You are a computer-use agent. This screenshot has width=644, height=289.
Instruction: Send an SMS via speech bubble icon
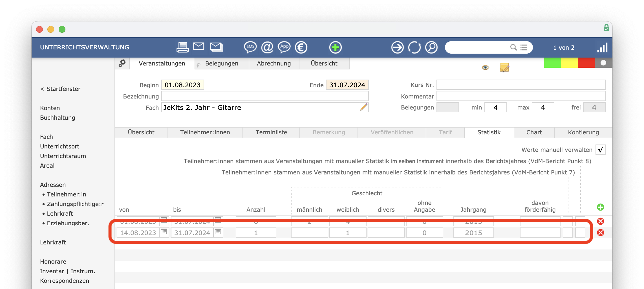[x=250, y=47]
